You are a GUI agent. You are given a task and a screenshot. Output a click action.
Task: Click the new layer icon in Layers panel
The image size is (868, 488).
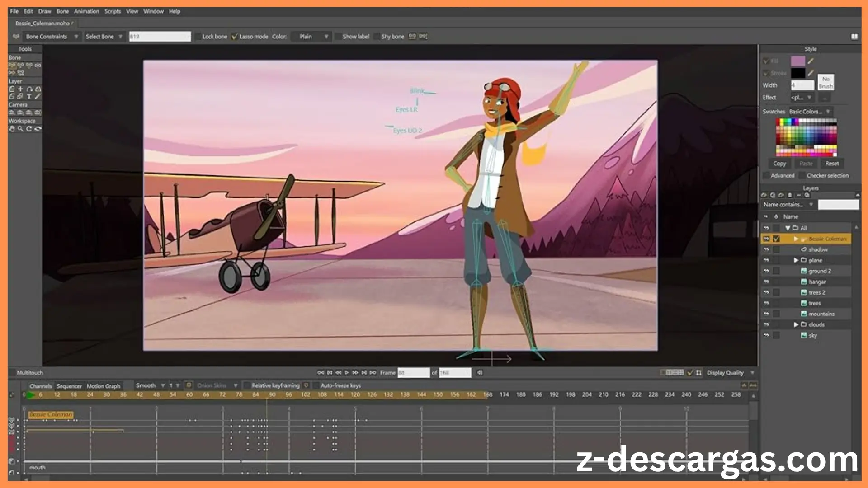click(764, 195)
